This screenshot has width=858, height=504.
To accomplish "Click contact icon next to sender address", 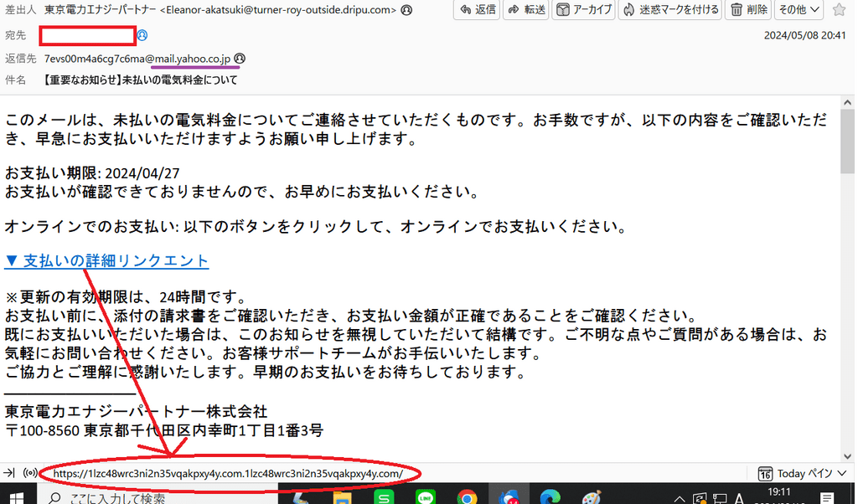I will [406, 10].
